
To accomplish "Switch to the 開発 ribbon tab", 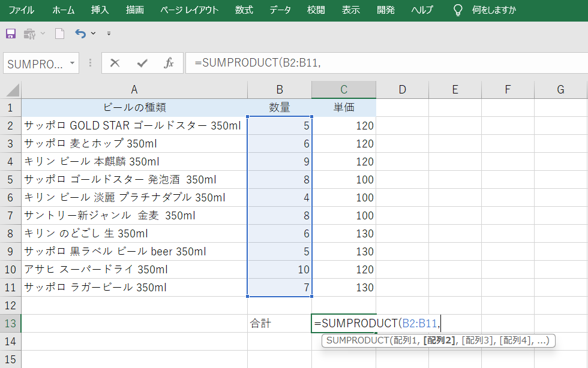I will tap(386, 10).
